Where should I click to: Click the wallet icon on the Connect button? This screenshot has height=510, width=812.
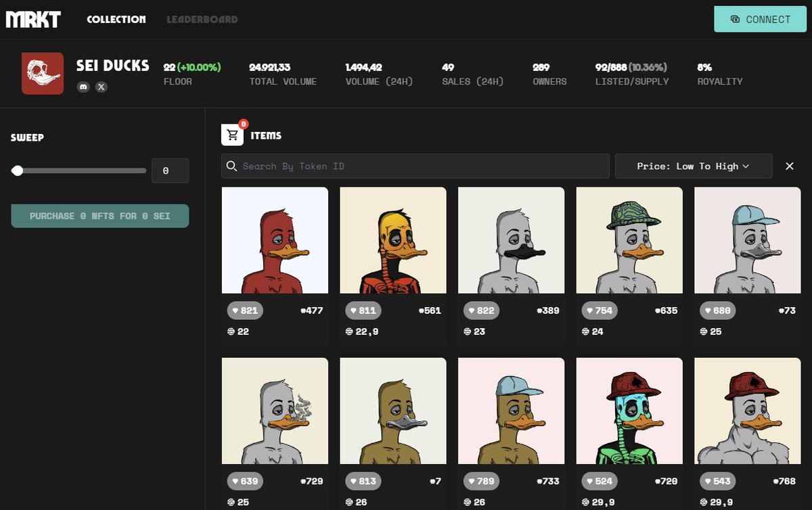coord(734,19)
